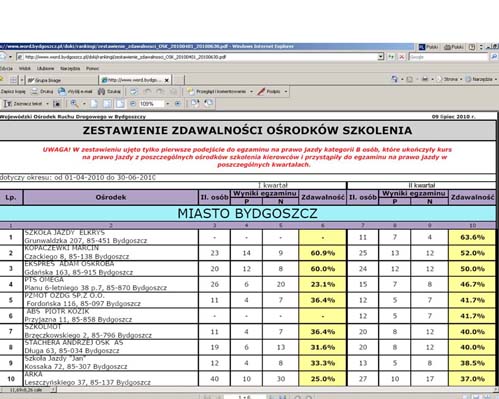Image resolution: width=499 pixels, height=399 pixels.
Task: Open the address bar history dropdown
Action: [381, 57]
